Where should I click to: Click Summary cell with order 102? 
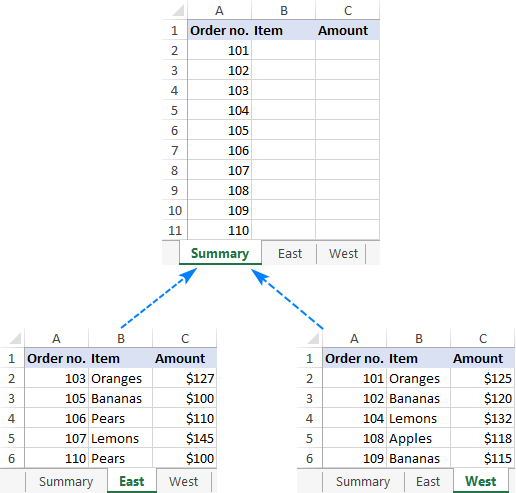click(x=220, y=70)
